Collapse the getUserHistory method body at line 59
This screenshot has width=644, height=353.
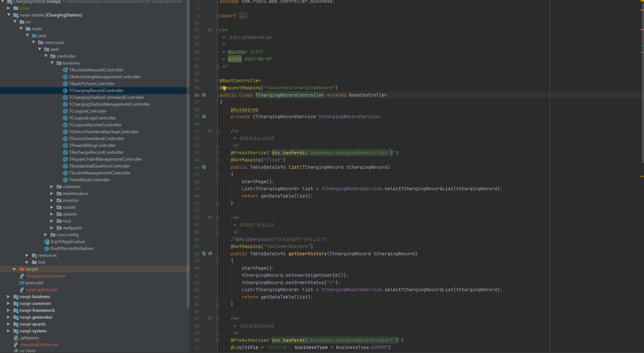217,261
